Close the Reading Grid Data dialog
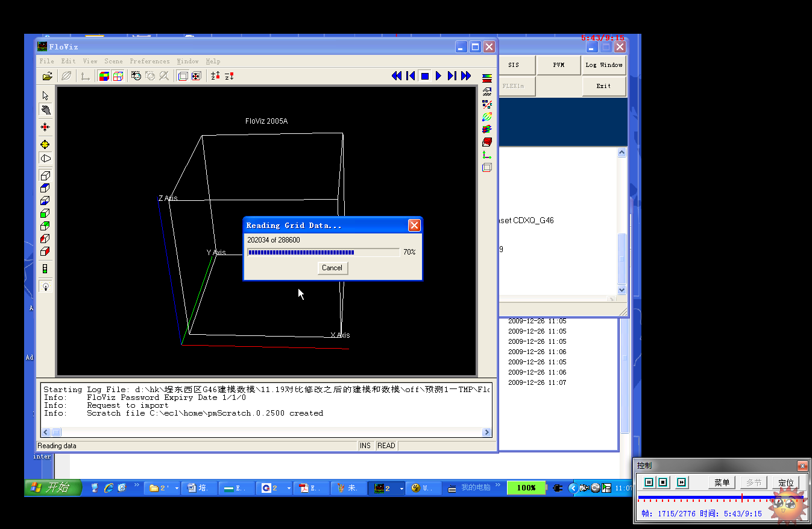 pos(414,225)
